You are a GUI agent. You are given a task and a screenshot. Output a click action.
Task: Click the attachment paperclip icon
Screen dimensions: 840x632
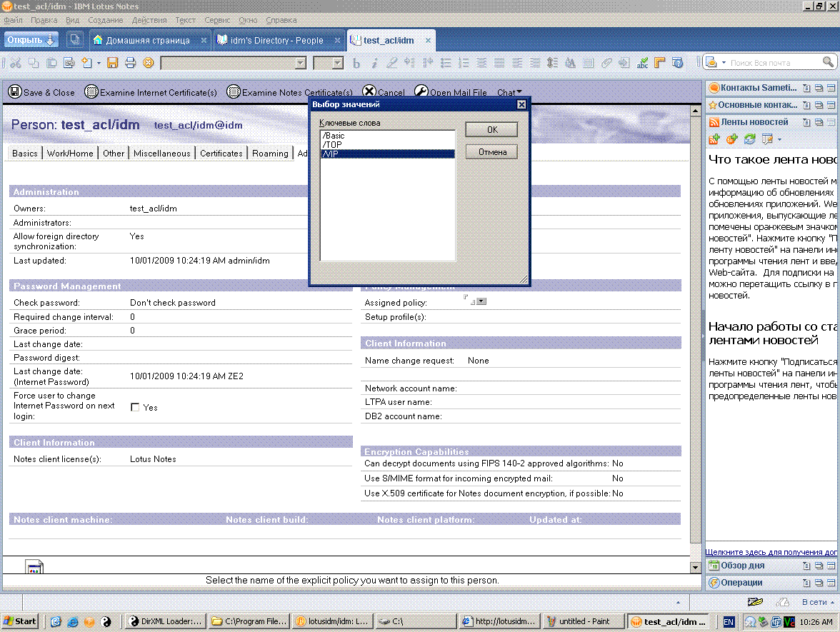(x=606, y=63)
